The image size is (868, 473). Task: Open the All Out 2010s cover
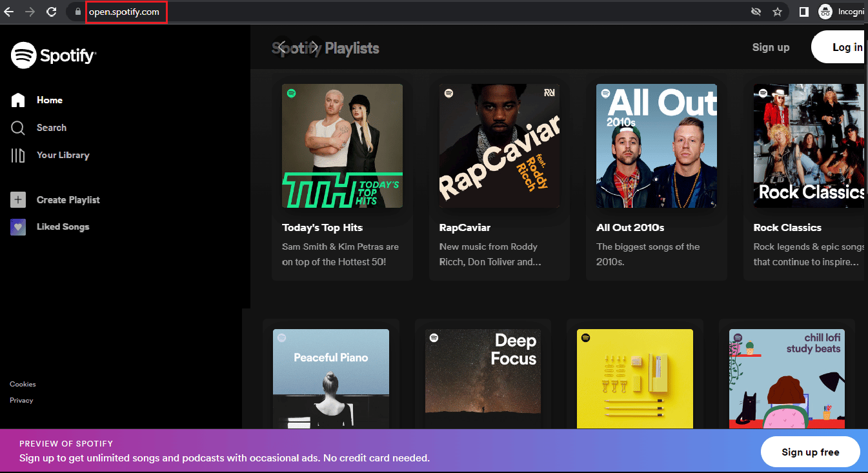tap(656, 146)
